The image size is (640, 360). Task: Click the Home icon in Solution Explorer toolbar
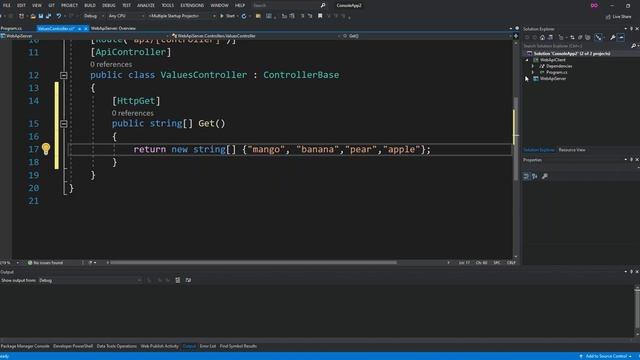click(x=542, y=37)
